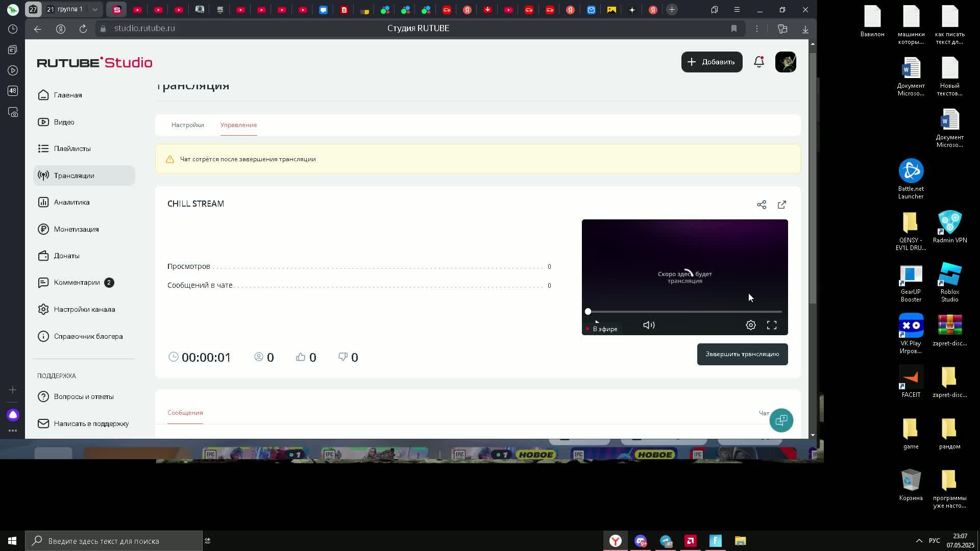Mute the player volume
The height and width of the screenshot is (551, 980).
649,325
